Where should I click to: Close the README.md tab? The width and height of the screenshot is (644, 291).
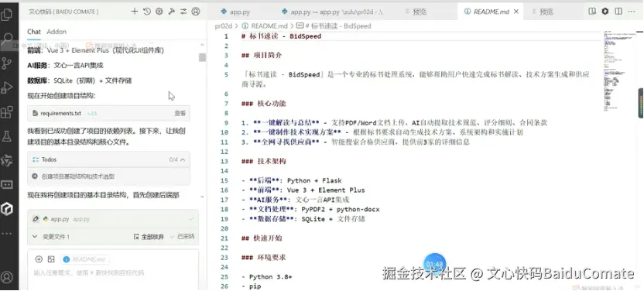click(x=516, y=12)
